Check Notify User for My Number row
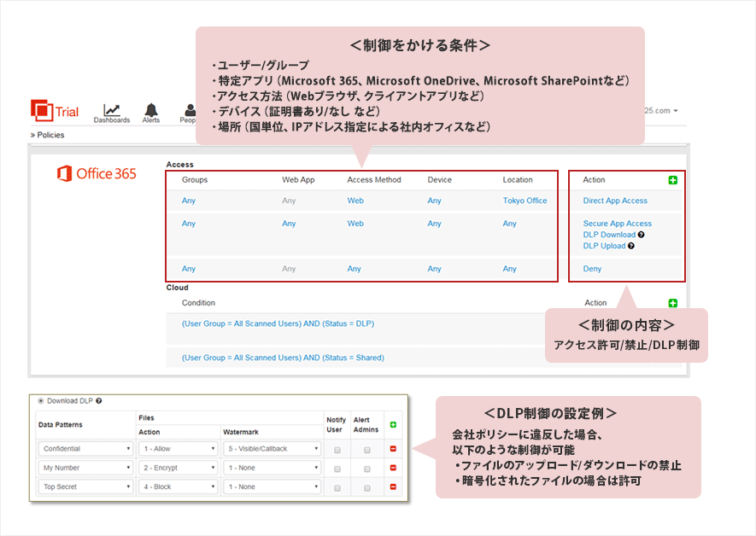The width and height of the screenshot is (756, 536). tap(337, 469)
